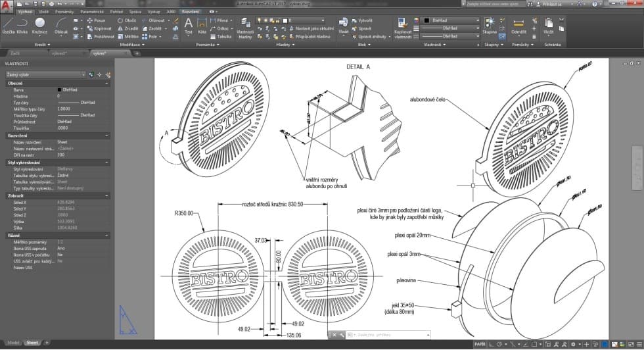This screenshot has width=644, height=350.
Task: Click the Měřítko scale tool
Action: point(127,37)
